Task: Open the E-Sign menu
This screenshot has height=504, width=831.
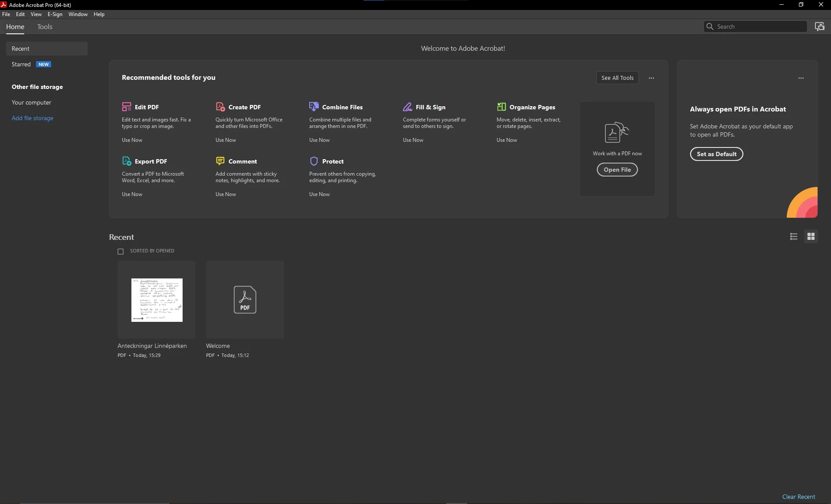Action: [55, 14]
